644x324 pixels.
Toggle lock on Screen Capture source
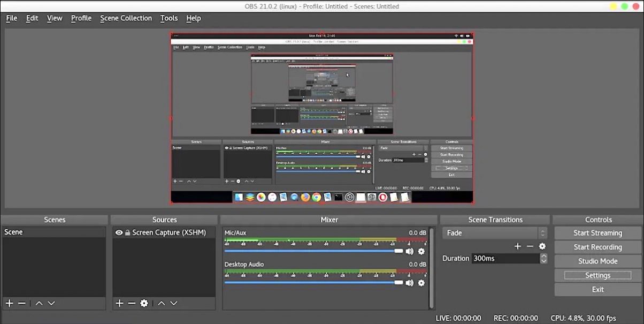[127, 233]
